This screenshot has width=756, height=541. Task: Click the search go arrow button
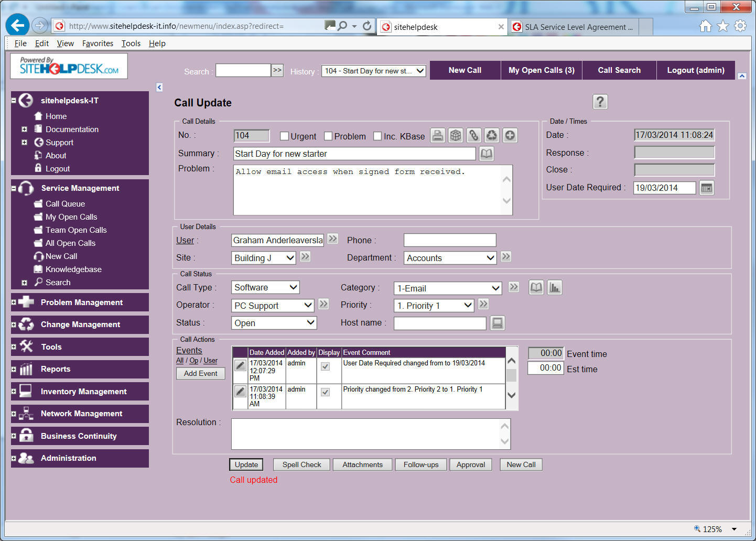pyautogui.click(x=277, y=70)
